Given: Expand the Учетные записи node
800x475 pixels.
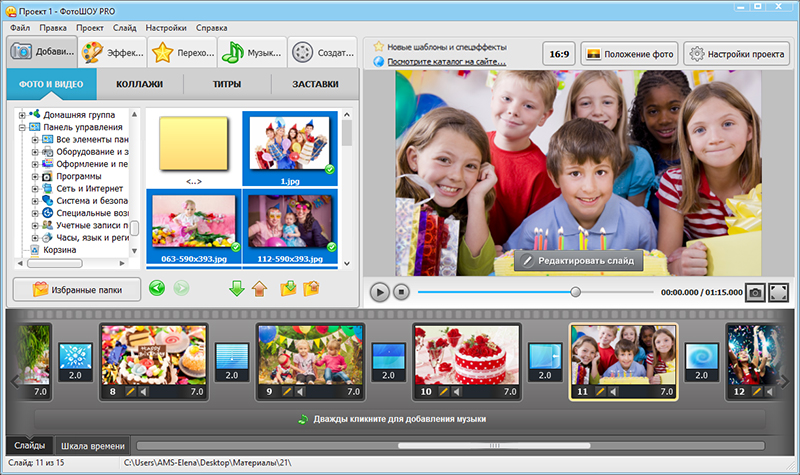Looking at the screenshot, I should (35, 225).
